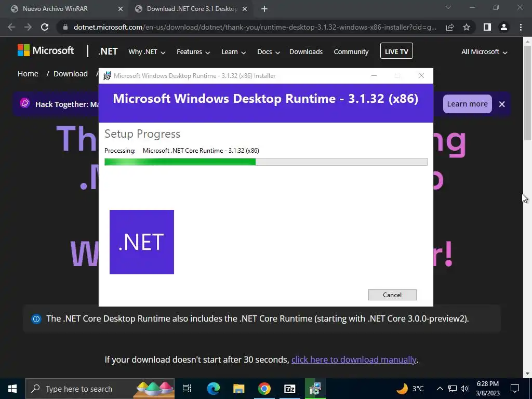Image resolution: width=532 pixels, height=399 pixels.
Task: Open Microsoft Edge from taskbar
Action: tap(214, 389)
